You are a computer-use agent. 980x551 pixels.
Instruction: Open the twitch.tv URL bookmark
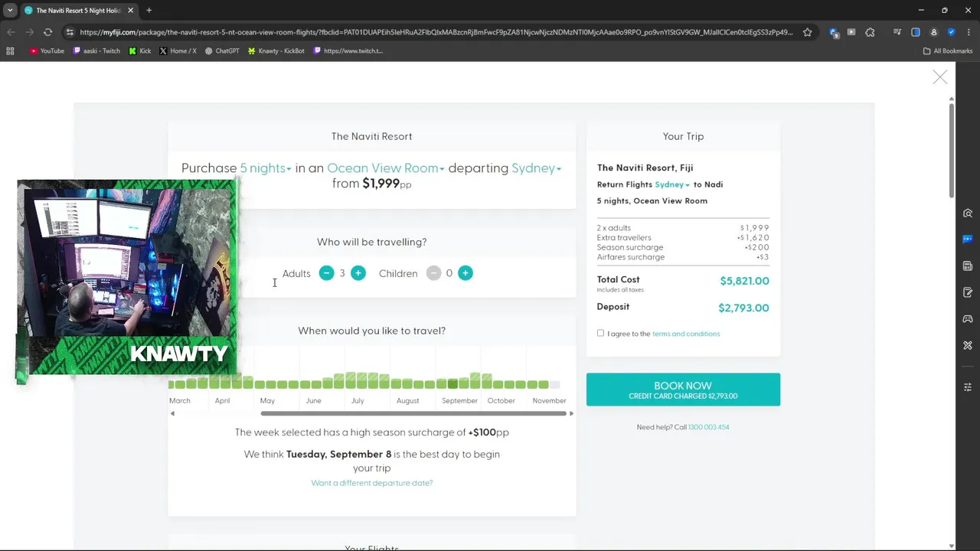(x=348, y=51)
